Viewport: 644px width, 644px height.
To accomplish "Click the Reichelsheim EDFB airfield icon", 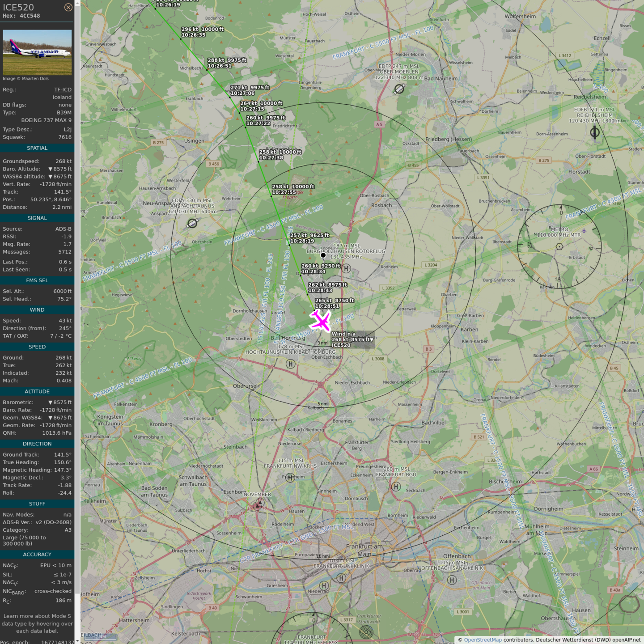I will pyautogui.click(x=595, y=132).
